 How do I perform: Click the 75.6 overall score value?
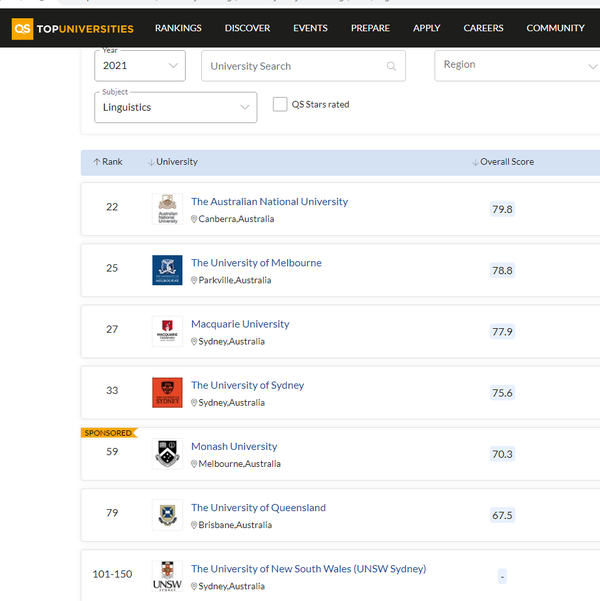(x=502, y=393)
